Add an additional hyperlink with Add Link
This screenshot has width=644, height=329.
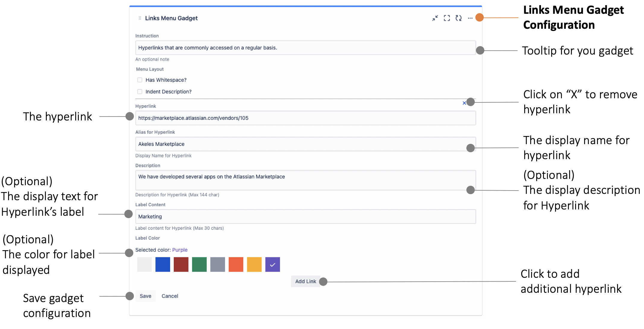pos(306,281)
